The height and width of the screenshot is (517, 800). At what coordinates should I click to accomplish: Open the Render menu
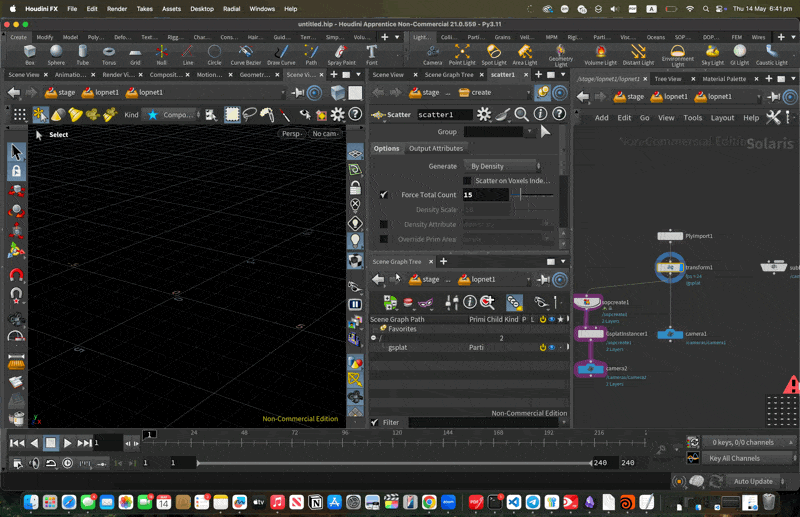[x=117, y=9]
